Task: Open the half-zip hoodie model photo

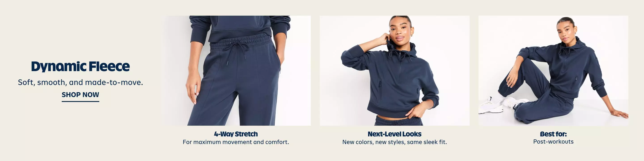Action: pos(394,70)
